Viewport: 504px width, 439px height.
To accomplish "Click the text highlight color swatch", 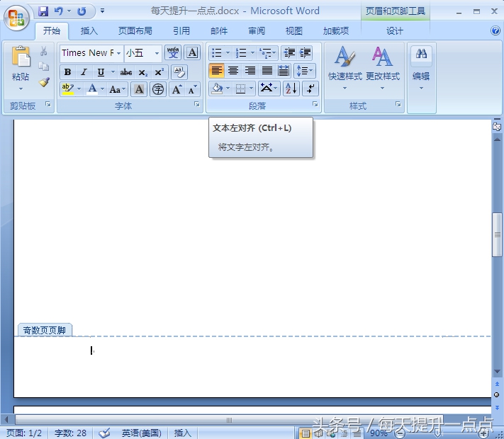I will coord(67,89).
